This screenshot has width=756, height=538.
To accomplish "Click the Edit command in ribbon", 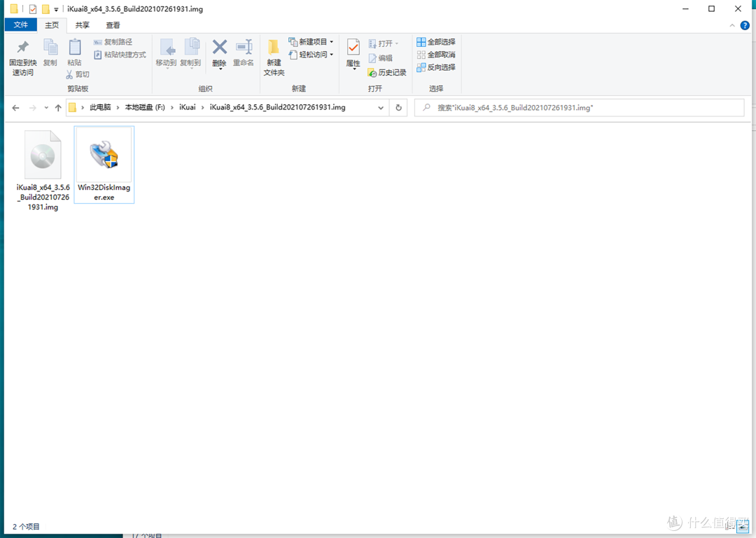I will (x=380, y=58).
